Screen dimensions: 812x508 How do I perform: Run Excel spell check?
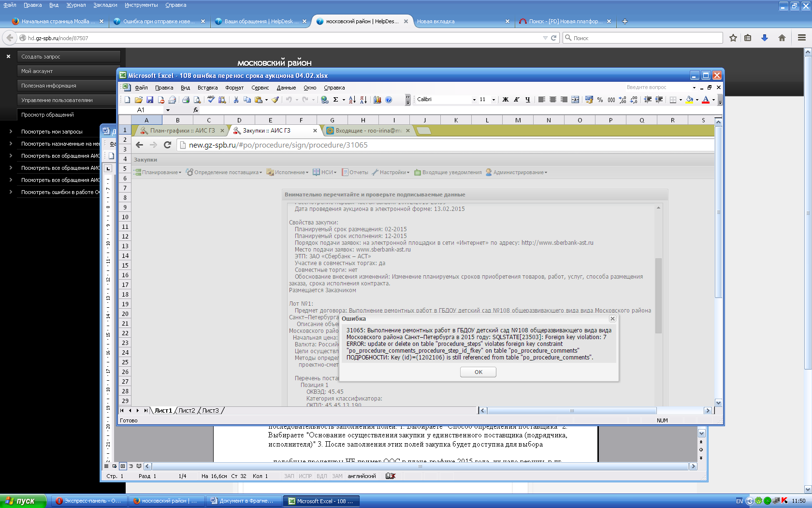(x=211, y=100)
